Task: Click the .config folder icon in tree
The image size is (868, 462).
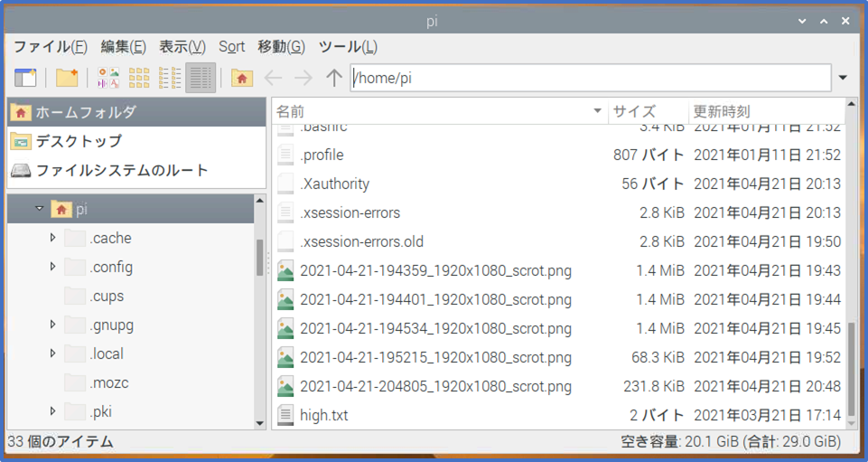Action: tap(75, 267)
